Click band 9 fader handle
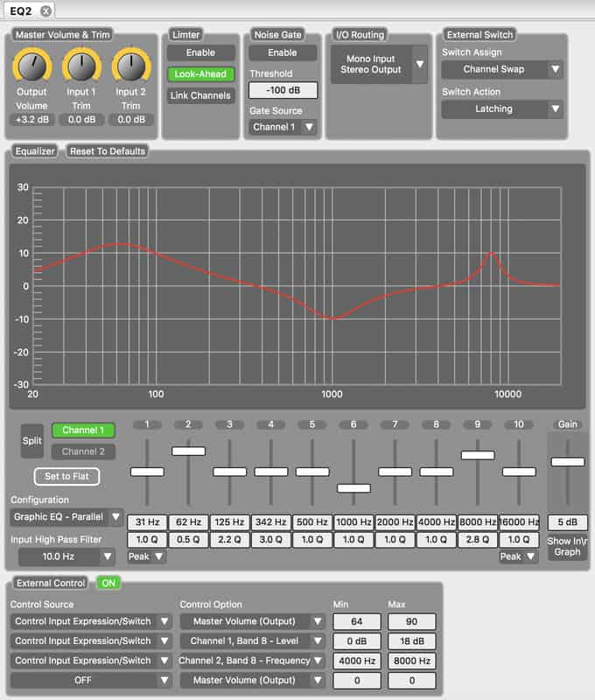This screenshot has height=700, width=595. 478,455
